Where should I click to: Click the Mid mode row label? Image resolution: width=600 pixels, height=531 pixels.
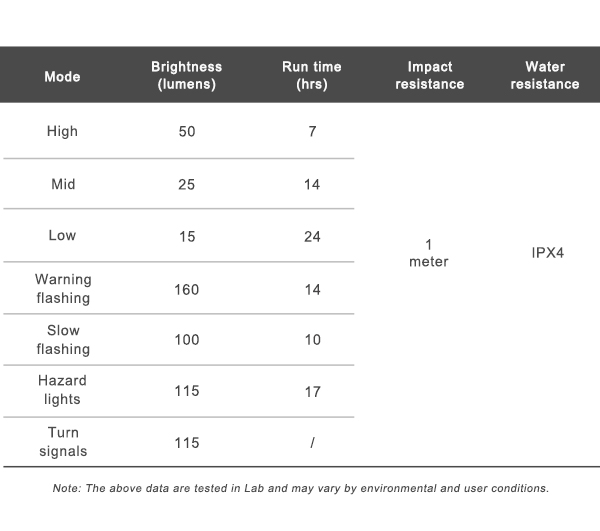click(62, 184)
